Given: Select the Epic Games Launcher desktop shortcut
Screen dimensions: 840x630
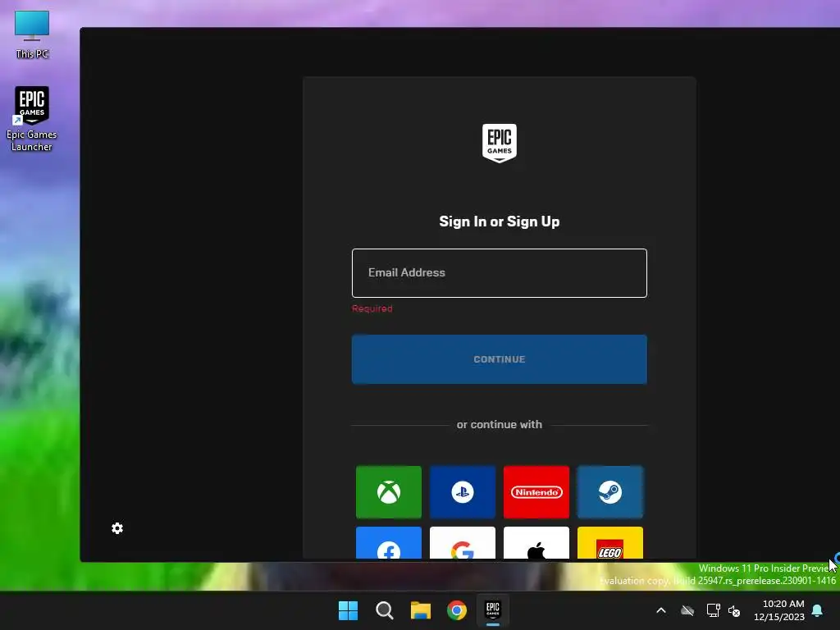Looking at the screenshot, I should [x=32, y=119].
